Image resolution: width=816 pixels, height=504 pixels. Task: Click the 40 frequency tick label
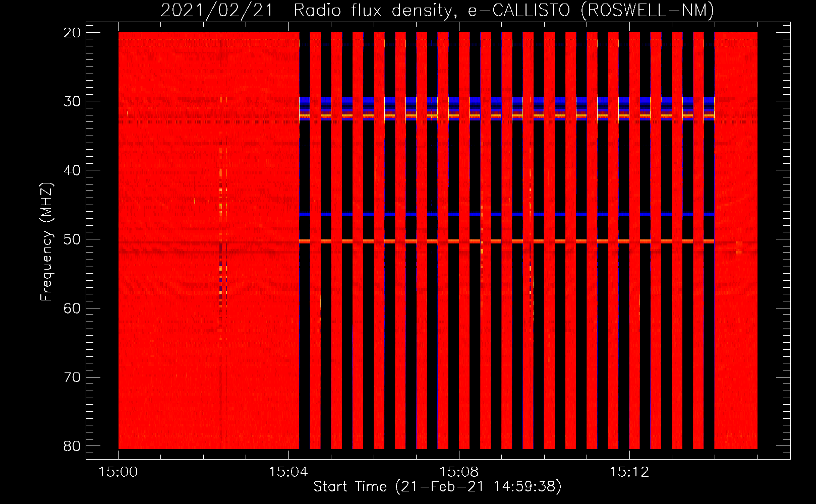click(x=73, y=170)
